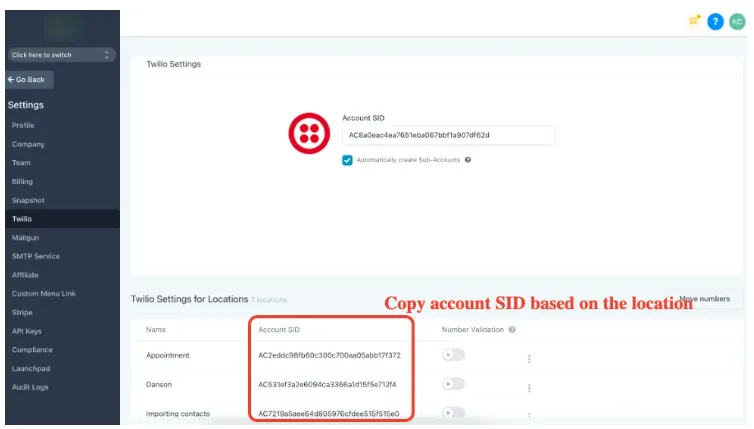Open Profile settings
Screen dimensions: 754x429
(x=23, y=125)
